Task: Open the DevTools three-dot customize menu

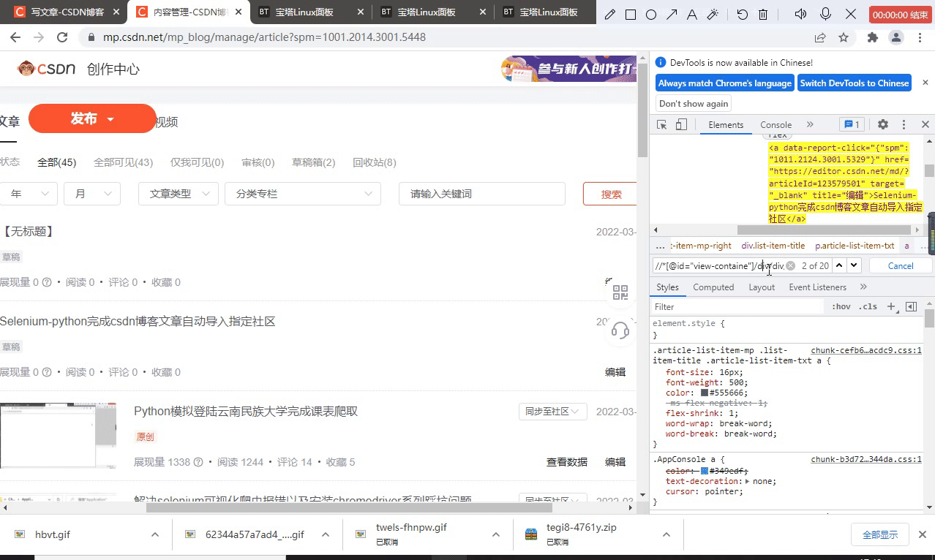Action: 904,125
